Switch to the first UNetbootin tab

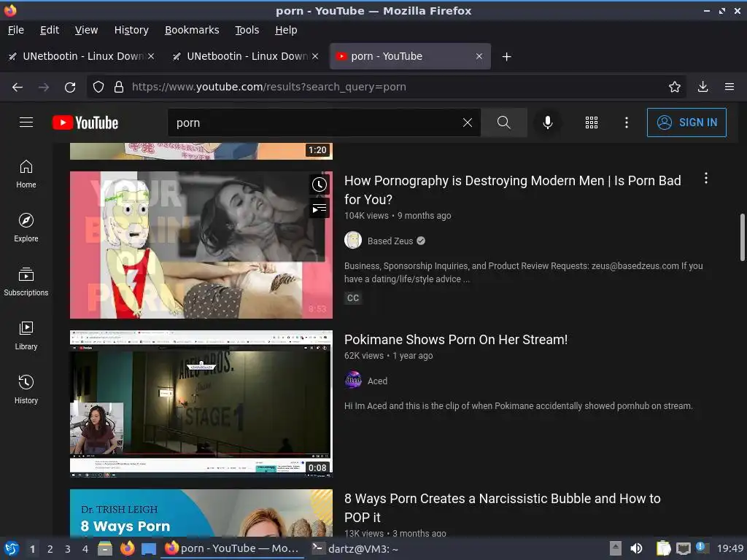[x=82, y=56]
